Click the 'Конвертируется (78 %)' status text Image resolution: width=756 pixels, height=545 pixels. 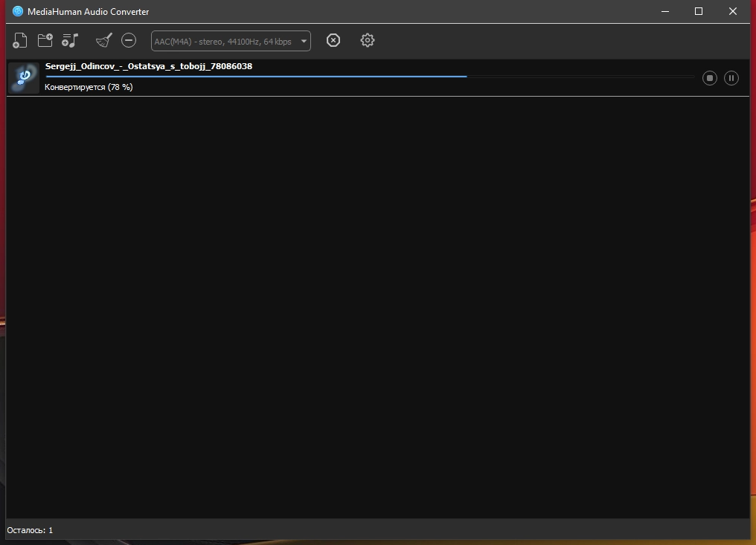[89, 87]
